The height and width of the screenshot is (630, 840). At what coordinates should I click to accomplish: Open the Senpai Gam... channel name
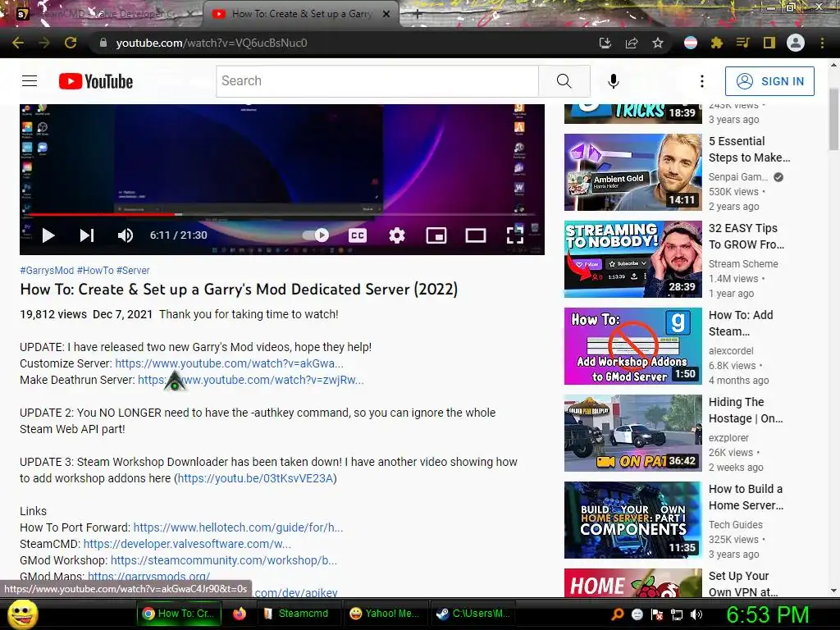click(x=738, y=177)
